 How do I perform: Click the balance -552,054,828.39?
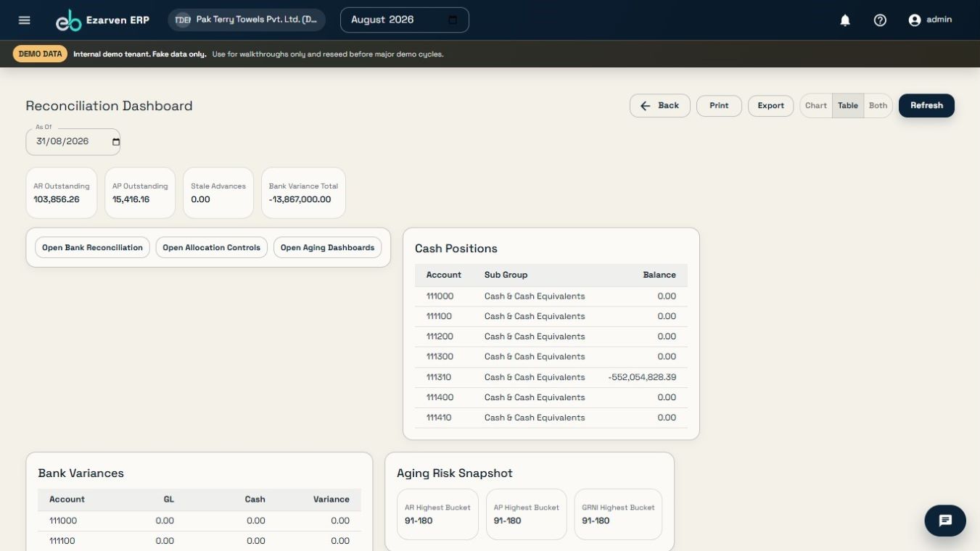[642, 378]
